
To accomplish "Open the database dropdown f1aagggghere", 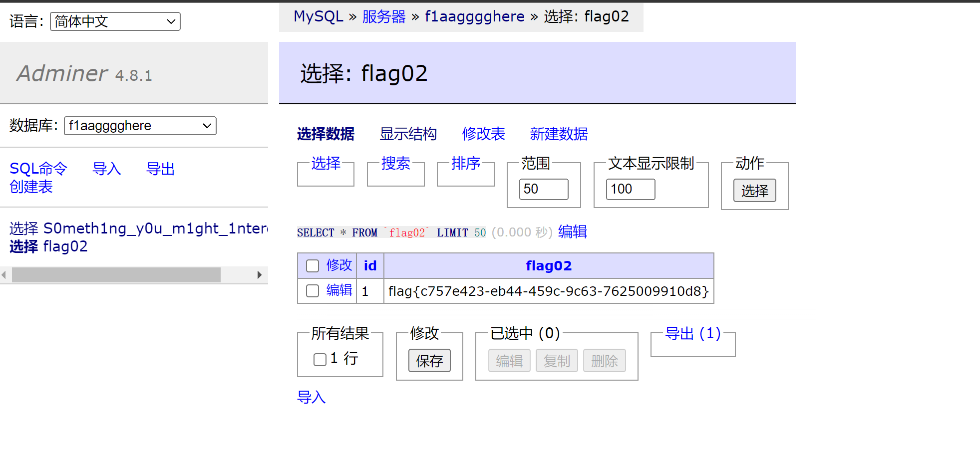I will pos(140,126).
